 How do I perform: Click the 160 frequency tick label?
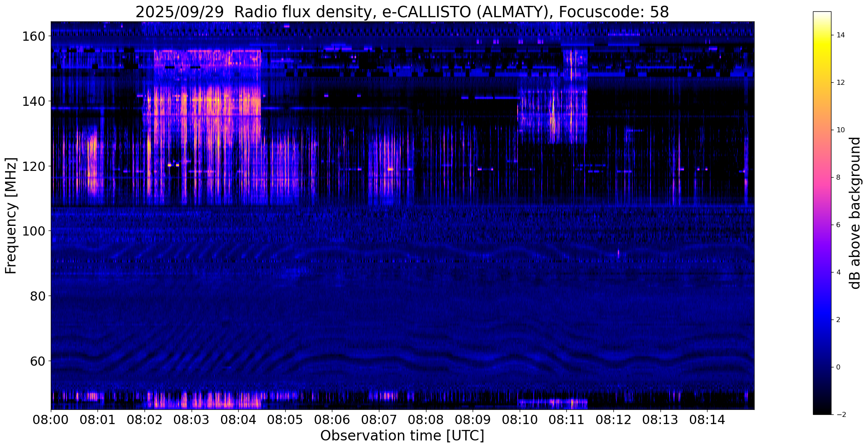[33, 37]
